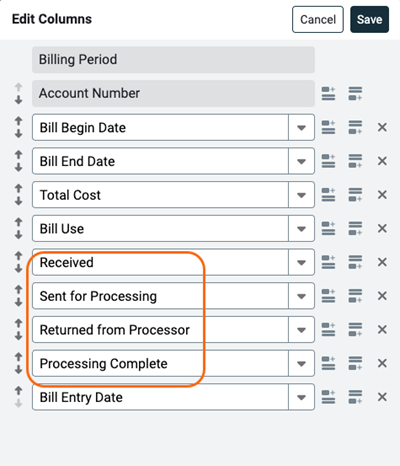Image resolution: width=400 pixels, height=466 pixels.
Task: Expand the Total Cost dropdown arrow
Action: (301, 195)
